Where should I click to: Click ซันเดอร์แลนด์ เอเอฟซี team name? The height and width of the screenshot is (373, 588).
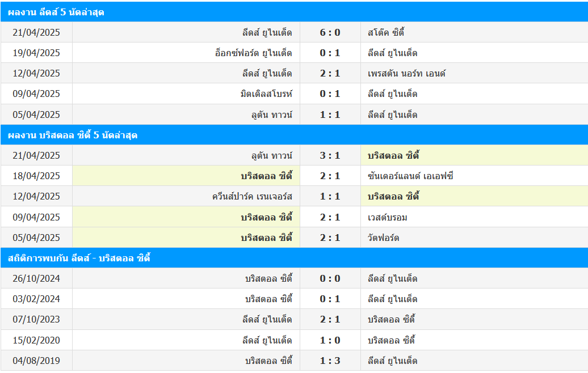coord(410,176)
